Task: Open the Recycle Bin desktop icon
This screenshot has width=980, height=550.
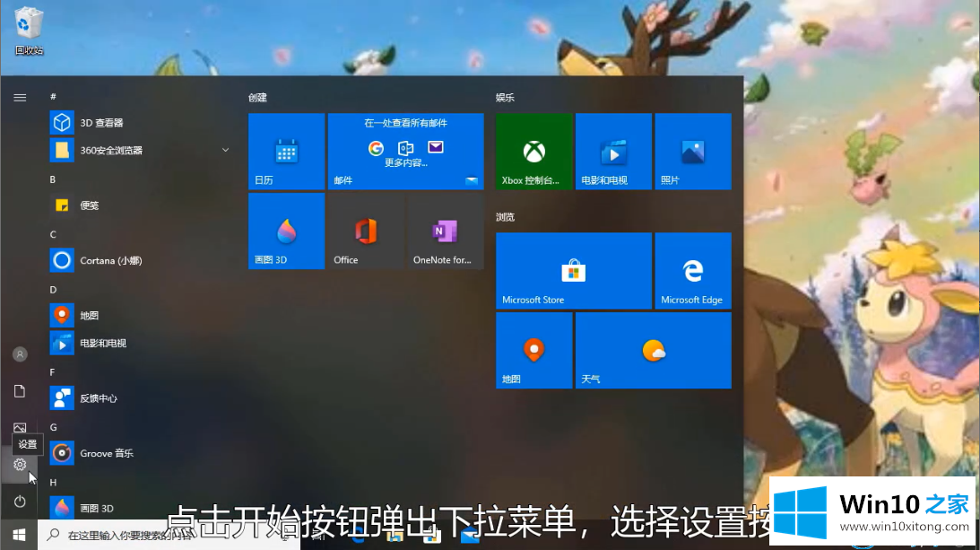Action: pos(29,30)
